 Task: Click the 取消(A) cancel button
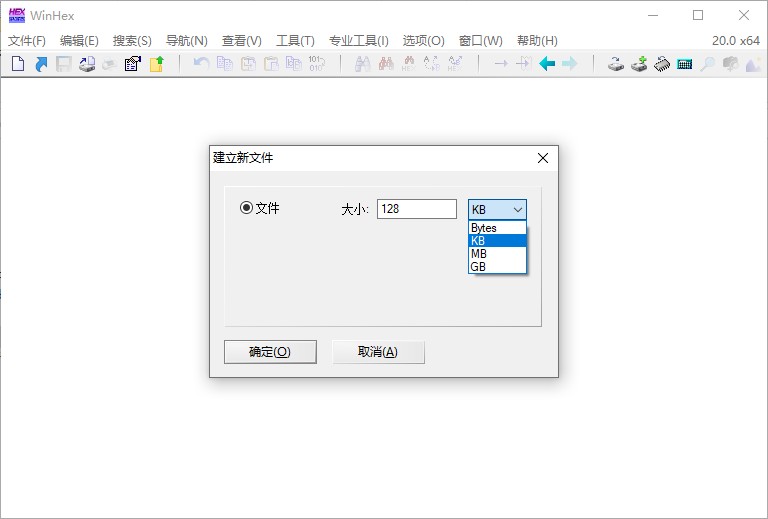[378, 352]
